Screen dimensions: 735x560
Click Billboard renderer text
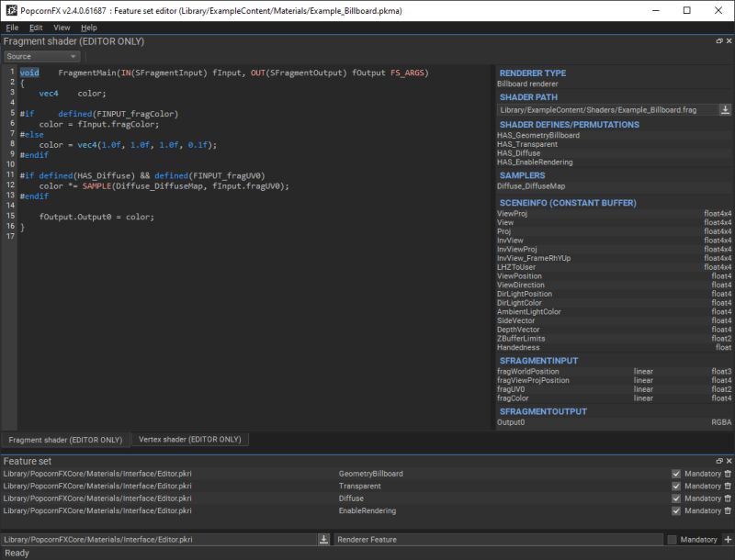527,84
